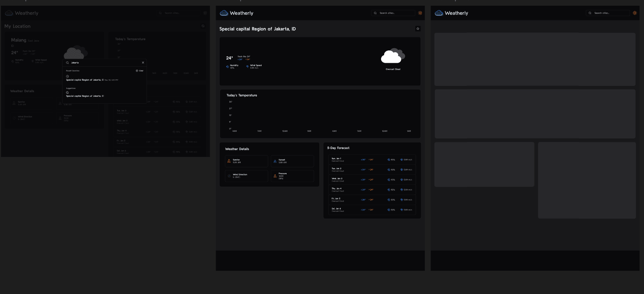644x294 pixels.
Task: Click the overcast cloud graphic for Jakarta
Action: pyautogui.click(x=392, y=55)
